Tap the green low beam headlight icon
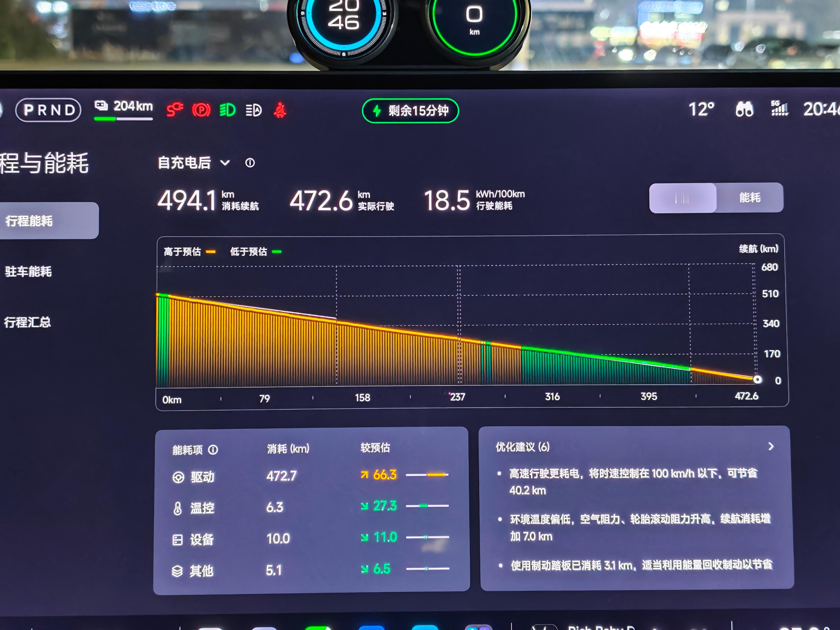This screenshot has height=630, width=840. (x=227, y=110)
